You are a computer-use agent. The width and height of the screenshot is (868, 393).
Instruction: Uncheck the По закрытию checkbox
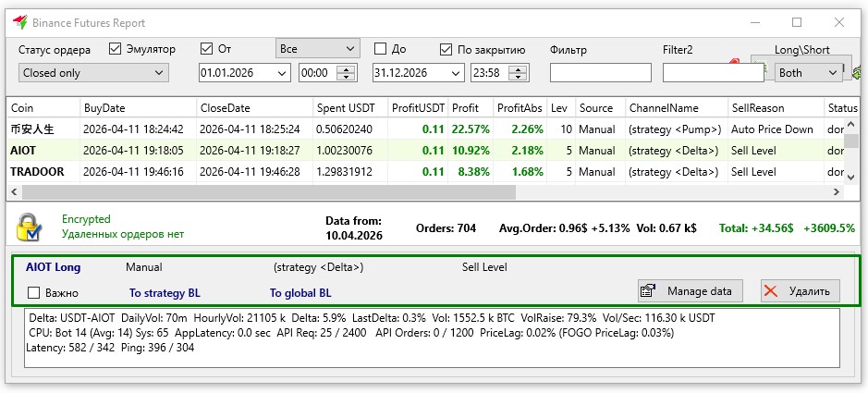click(x=446, y=49)
